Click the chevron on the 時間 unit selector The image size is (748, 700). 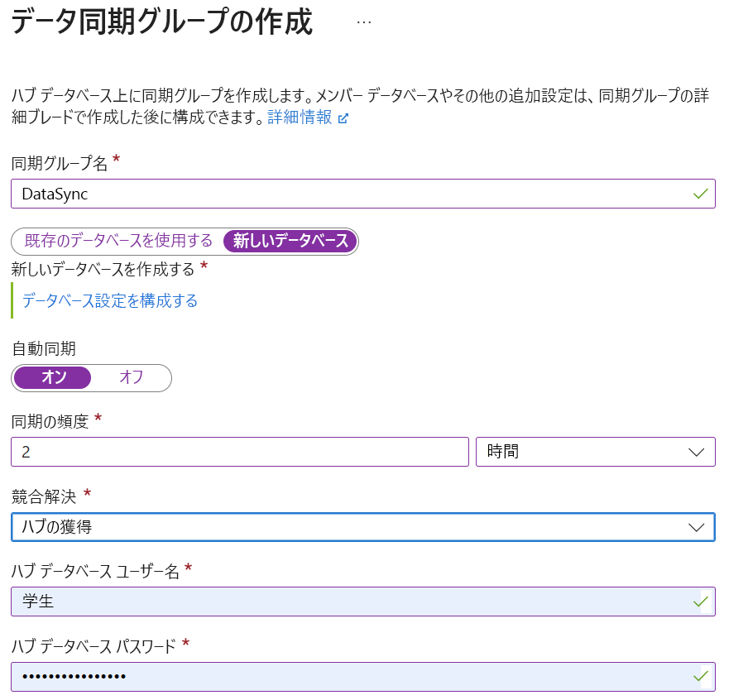(x=698, y=452)
